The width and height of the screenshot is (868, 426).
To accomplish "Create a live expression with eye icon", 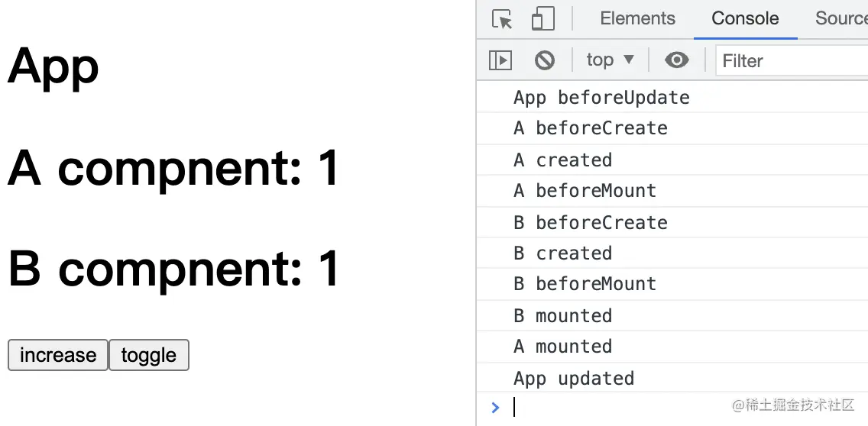I will 676,60.
